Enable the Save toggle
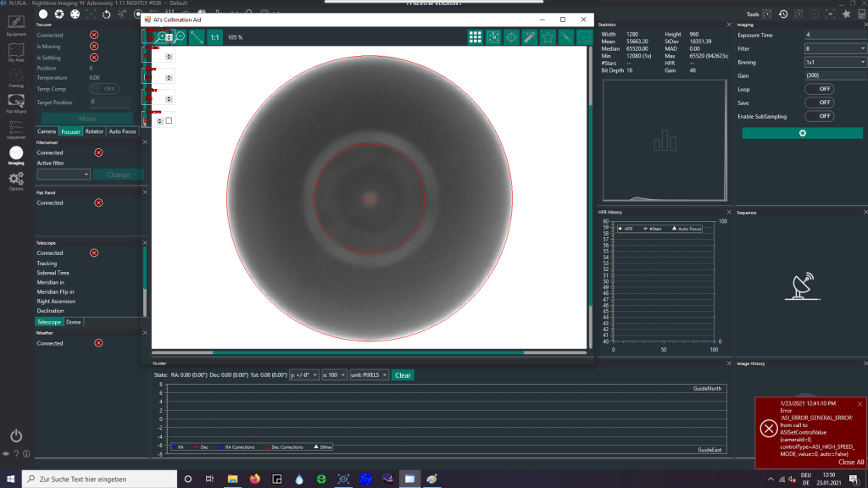Image resolution: width=868 pixels, height=488 pixels. 820,103
